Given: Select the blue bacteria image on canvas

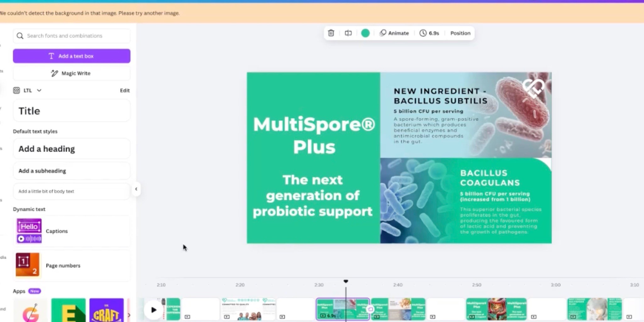Looking at the screenshot, I should coord(418,201).
